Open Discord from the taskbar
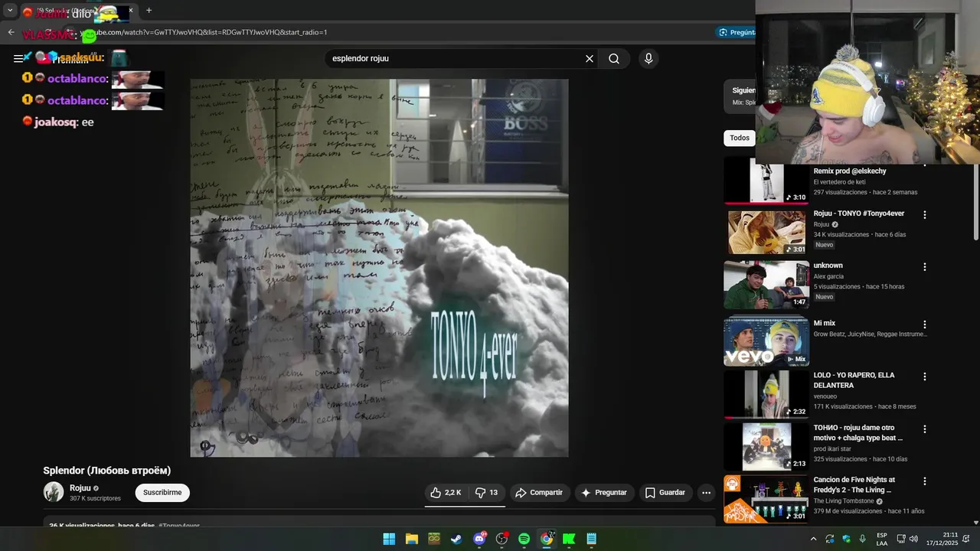Image resolution: width=980 pixels, height=551 pixels. (x=479, y=539)
